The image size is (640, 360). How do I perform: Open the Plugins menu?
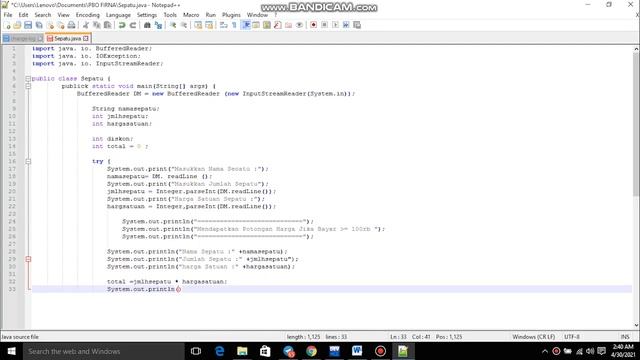(231, 15)
